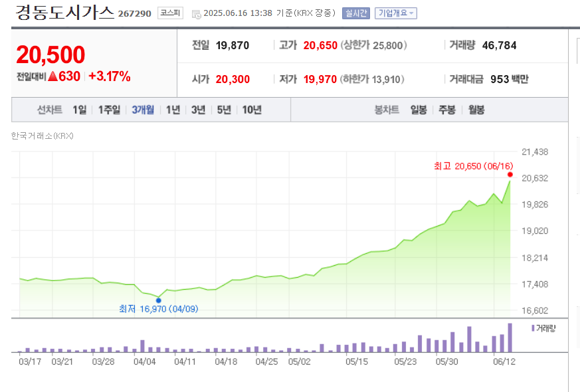This screenshot has width=580, height=392.
Task: Show the 주봉 weekly candle chart
Action: click(x=447, y=110)
